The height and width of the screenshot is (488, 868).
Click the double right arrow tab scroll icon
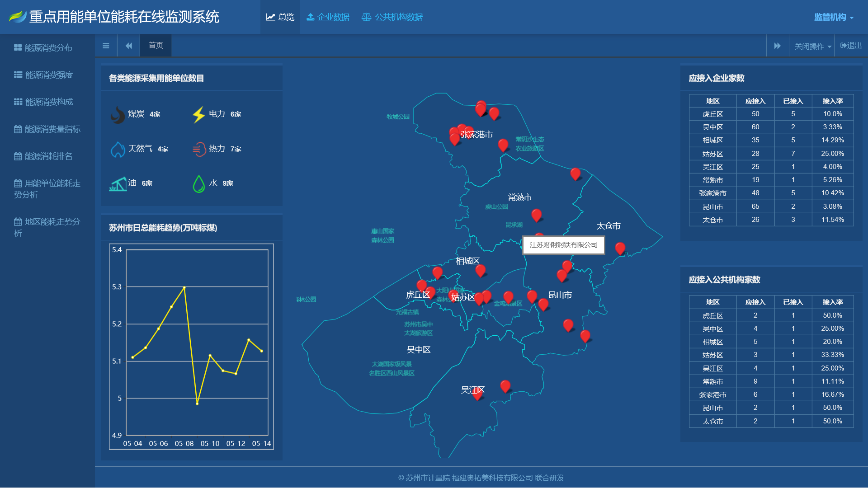pyautogui.click(x=777, y=46)
